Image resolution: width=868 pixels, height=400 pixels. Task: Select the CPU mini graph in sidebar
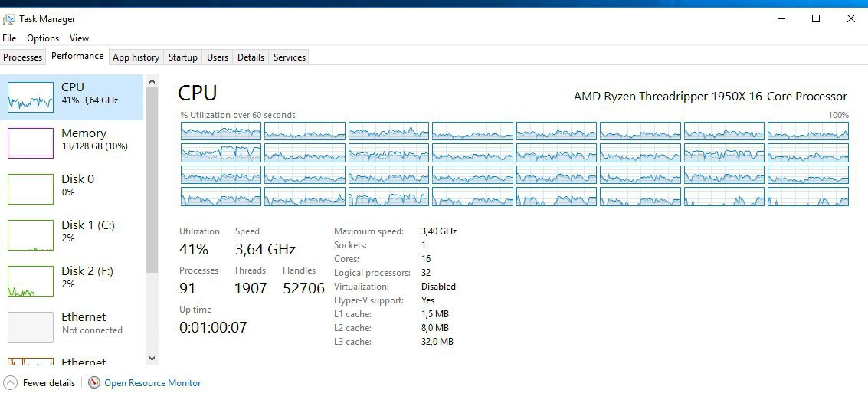pyautogui.click(x=31, y=97)
